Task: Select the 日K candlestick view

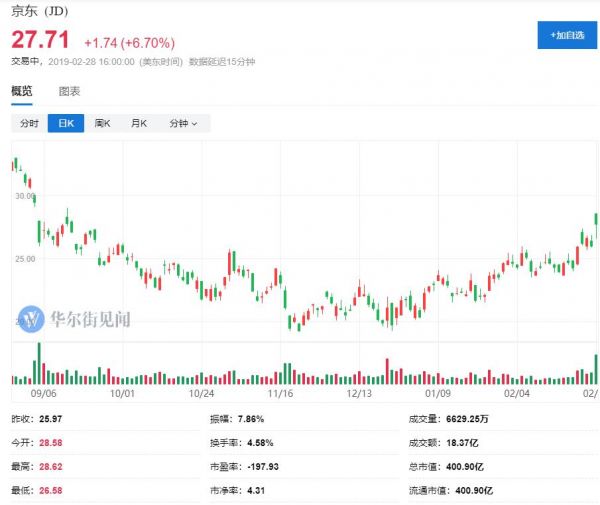Action: pos(66,123)
